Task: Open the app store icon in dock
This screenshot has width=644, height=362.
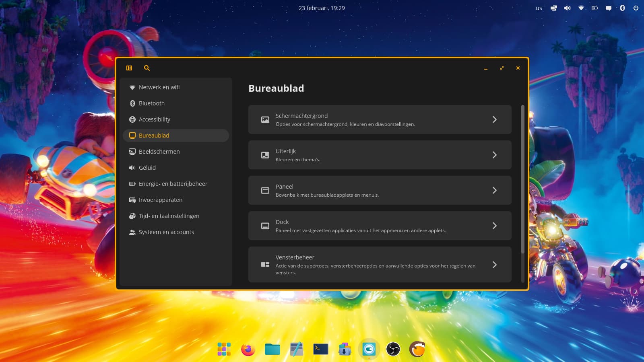Action: coord(345,349)
